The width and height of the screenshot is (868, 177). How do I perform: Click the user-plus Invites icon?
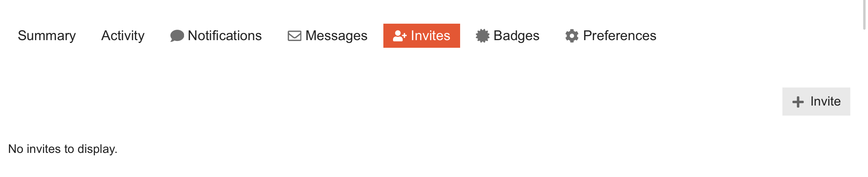click(x=400, y=36)
